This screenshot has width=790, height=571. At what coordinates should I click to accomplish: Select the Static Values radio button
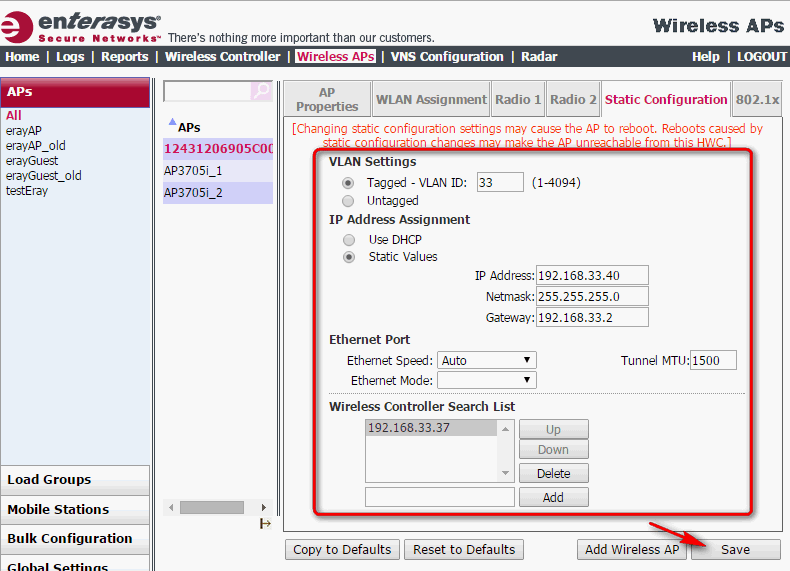click(349, 257)
